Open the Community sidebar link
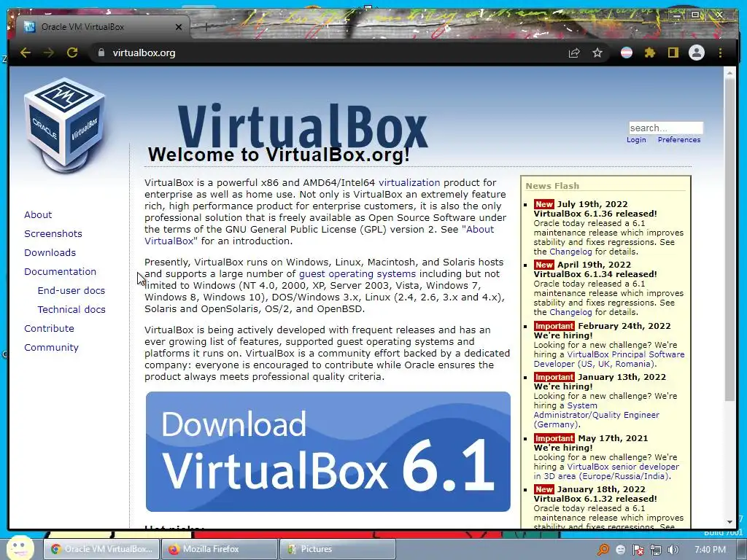This screenshot has width=747, height=560. point(52,348)
